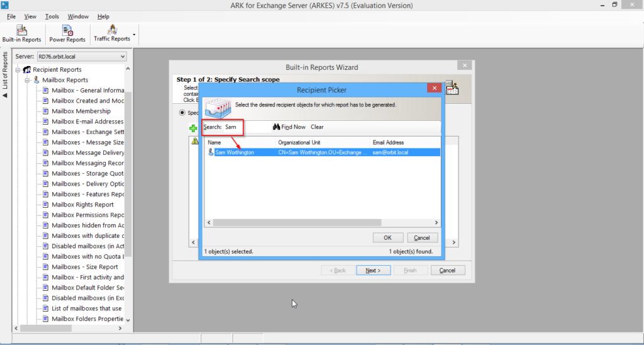644x345 pixels.
Task: Select the Sam Worthington result row
Action: (x=323, y=152)
